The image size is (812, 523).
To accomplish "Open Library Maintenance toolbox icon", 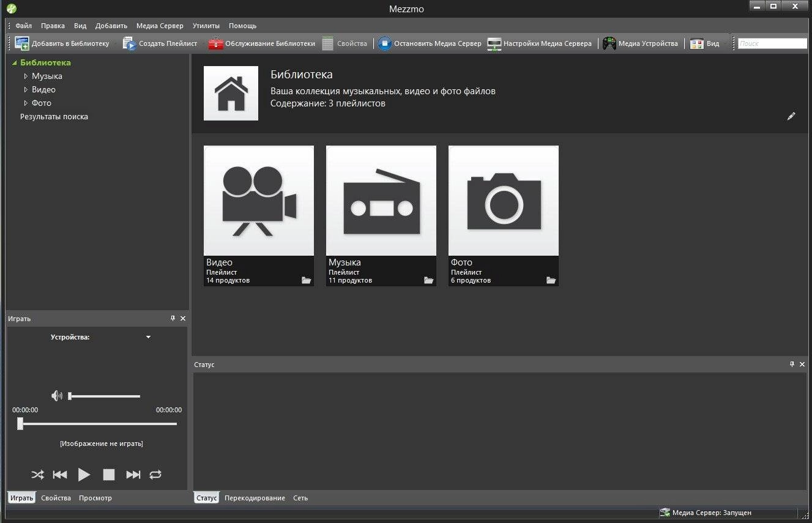I will coord(215,43).
